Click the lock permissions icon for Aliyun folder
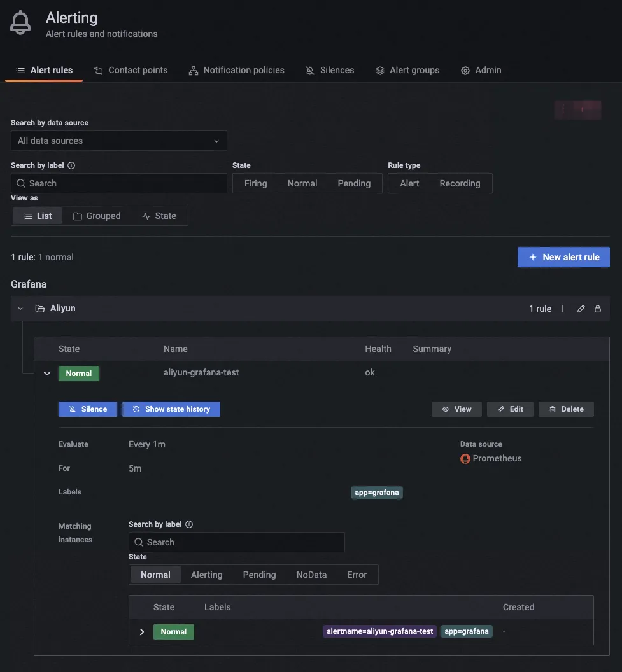This screenshot has width=622, height=672. pyautogui.click(x=598, y=309)
